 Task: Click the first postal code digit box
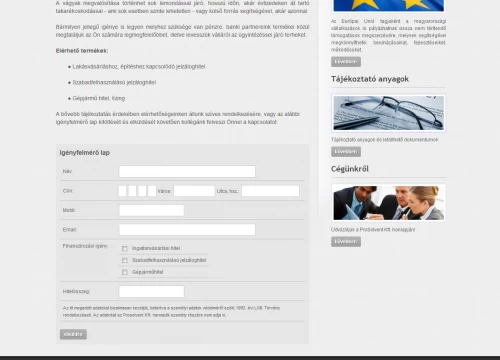click(122, 191)
